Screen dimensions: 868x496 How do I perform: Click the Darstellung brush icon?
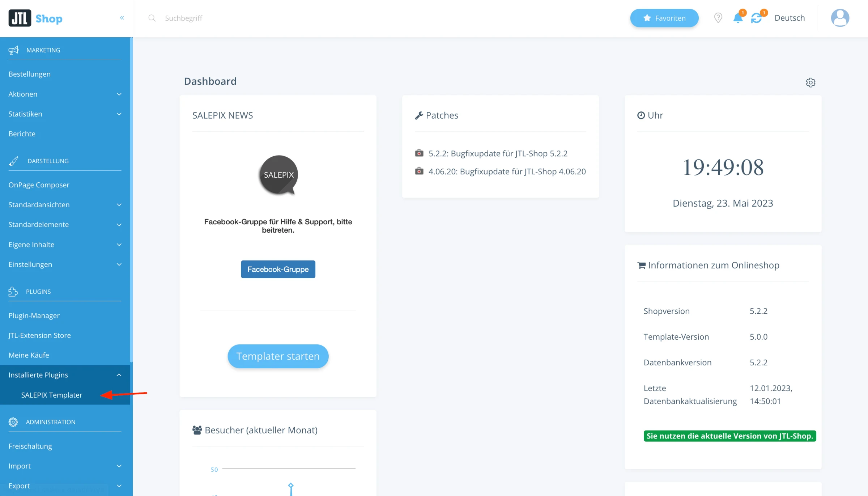pyautogui.click(x=13, y=161)
